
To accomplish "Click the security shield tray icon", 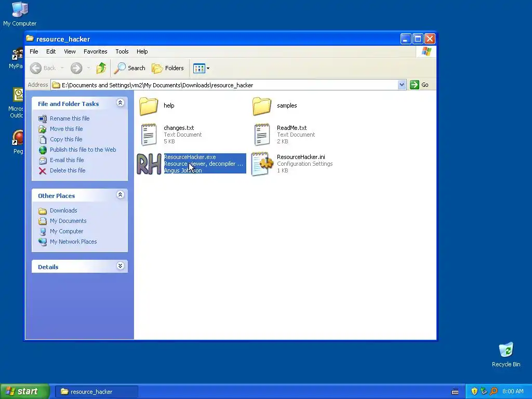I will 474,392.
